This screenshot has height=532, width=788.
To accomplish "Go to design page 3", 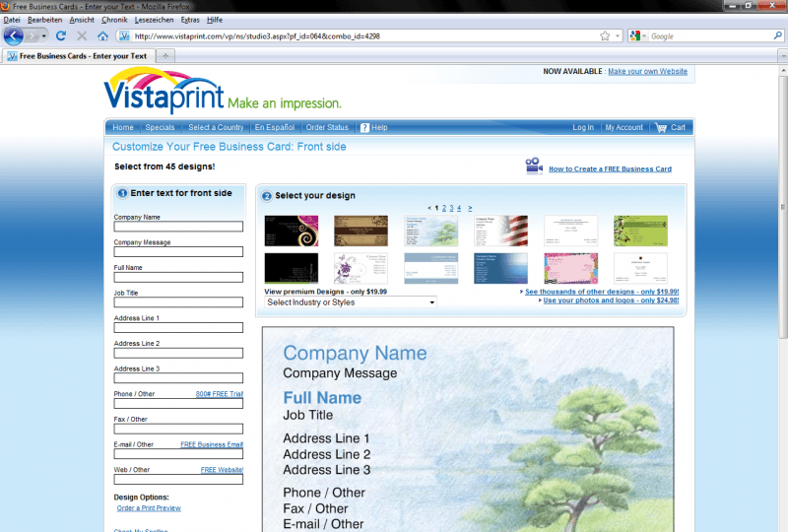I will coord(451,208).
